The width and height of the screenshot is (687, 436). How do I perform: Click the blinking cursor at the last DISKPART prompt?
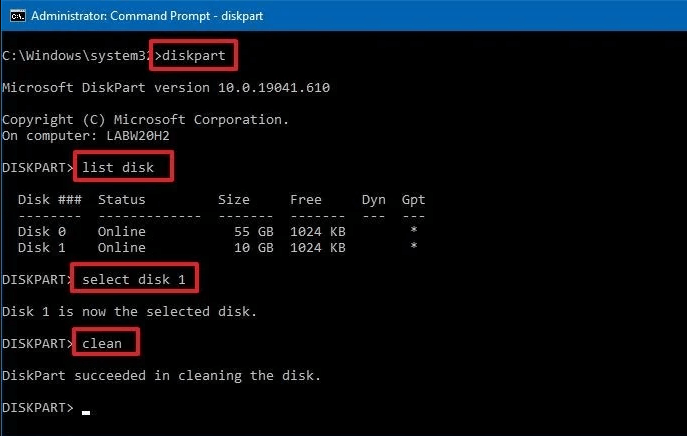coord(86,409)
